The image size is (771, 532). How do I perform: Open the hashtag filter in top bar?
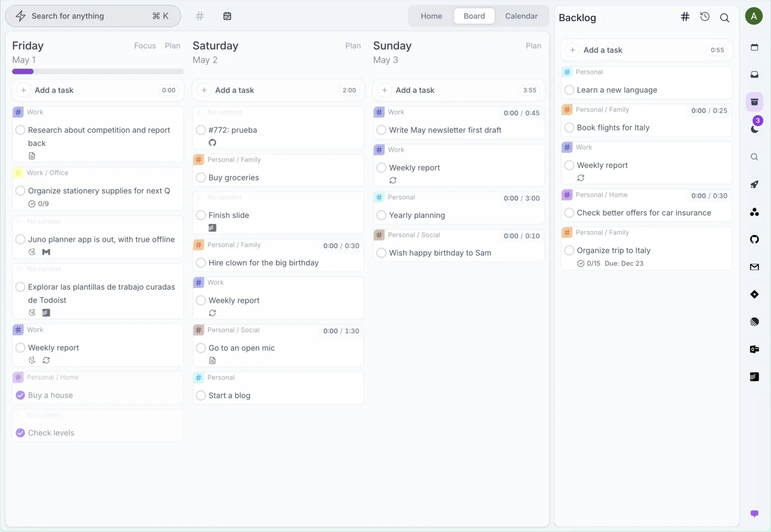[x=199, y=16]
